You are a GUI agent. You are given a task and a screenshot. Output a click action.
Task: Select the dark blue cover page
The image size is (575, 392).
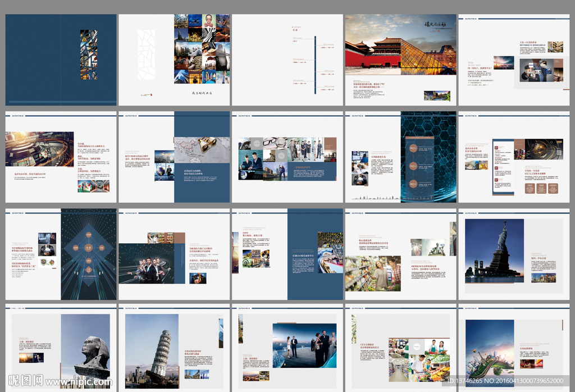click(61, 60)
